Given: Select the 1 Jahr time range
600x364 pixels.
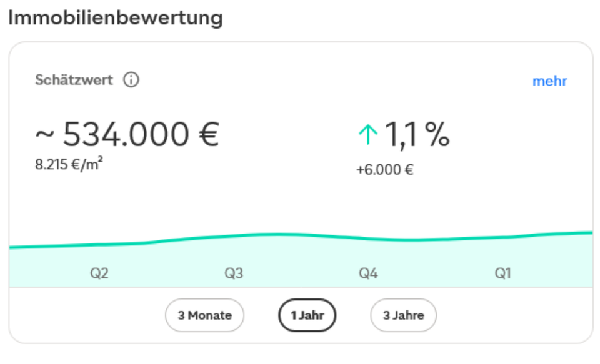Looking at the screenshot, I should 307,315.
